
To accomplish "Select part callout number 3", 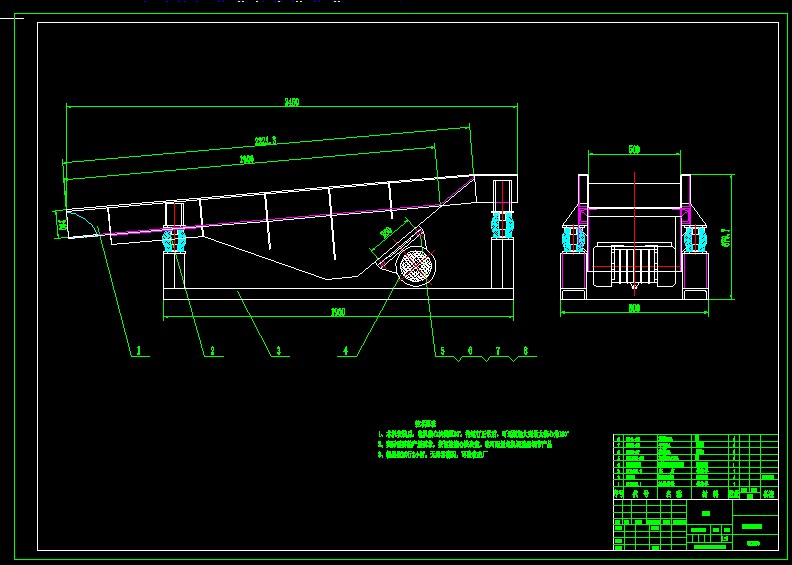I will pyautogui.click(x=277, y=351).
